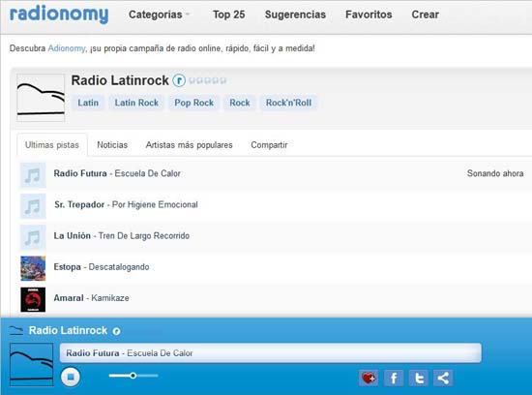Click track Amaral - Kamikaze
This screenshot has height=395, width=532.
[91, 298]
